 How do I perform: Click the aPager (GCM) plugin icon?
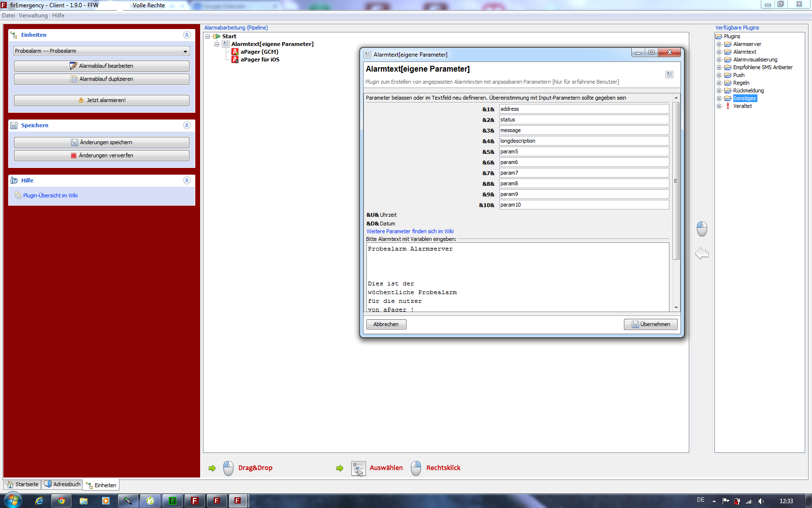click(x=235, y=52)
